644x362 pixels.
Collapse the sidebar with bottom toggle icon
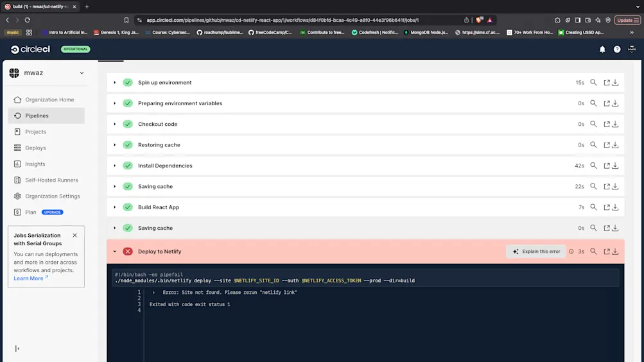click(17, 349)
